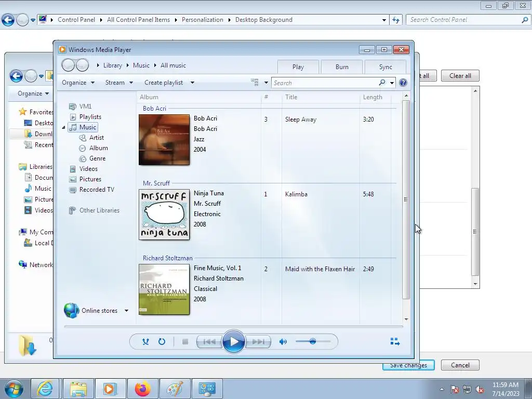Sort by the Title column header
Viewport: 532px width, 399px height.
coord(321,97)
